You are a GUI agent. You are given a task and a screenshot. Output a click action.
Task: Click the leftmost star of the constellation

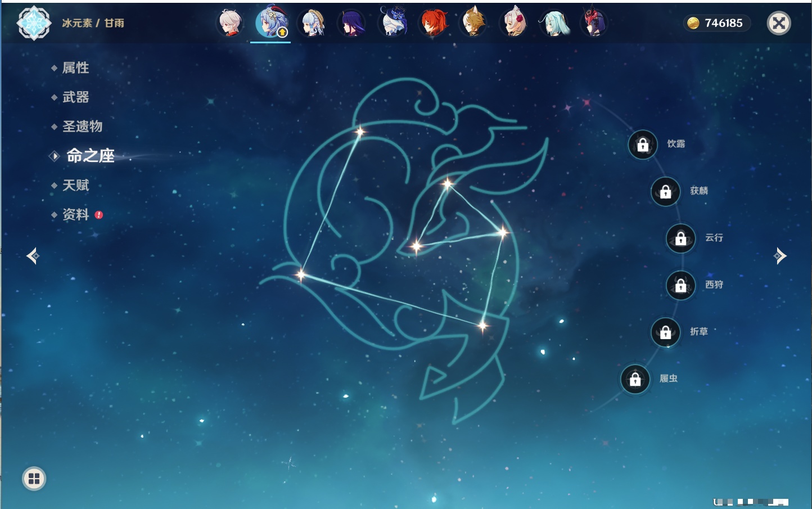[x=301, y=275]
